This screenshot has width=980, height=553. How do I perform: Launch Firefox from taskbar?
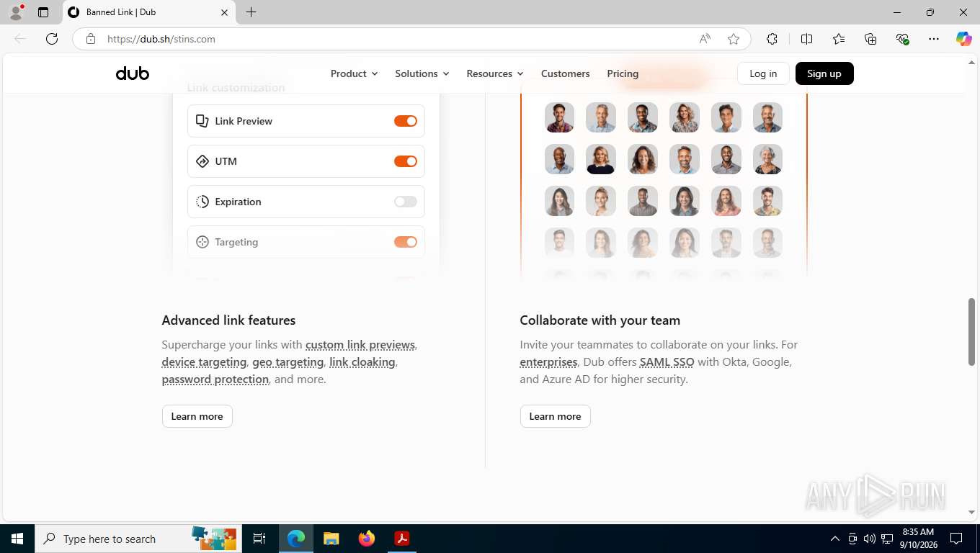click(x=367, y=539)
